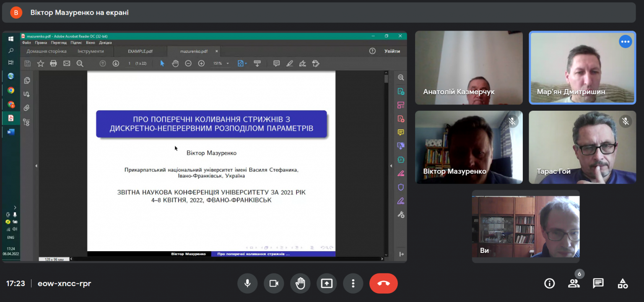
Task: Open the Activities panel icon
Action: 623,284
